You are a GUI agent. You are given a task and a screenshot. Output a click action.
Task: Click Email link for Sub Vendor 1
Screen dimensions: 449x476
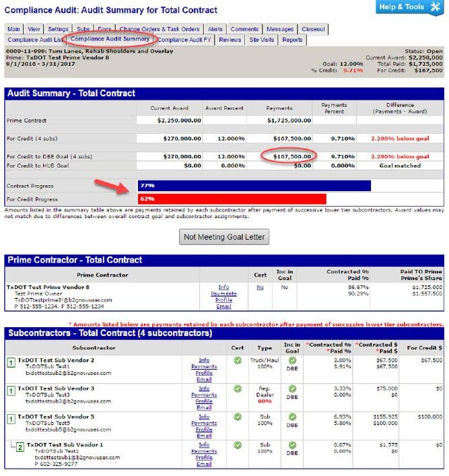point(204,465)
